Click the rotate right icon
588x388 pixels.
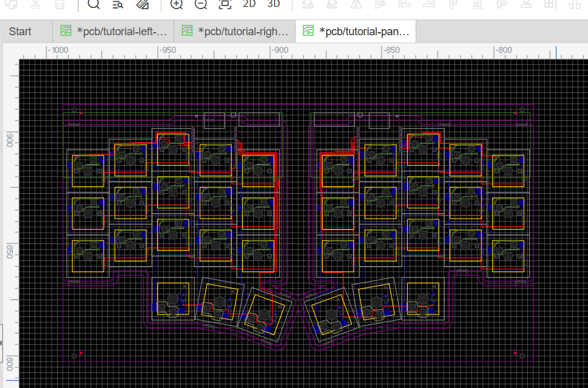[x=332, y=4]
